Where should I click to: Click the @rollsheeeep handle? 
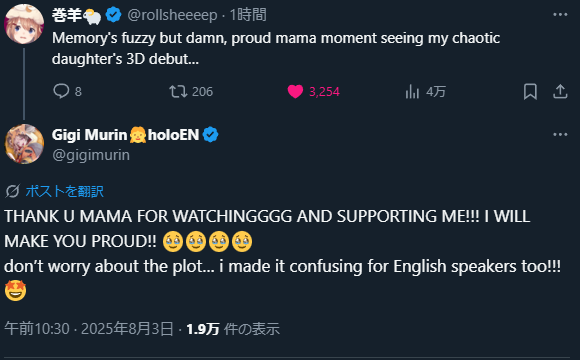(172, 15)
